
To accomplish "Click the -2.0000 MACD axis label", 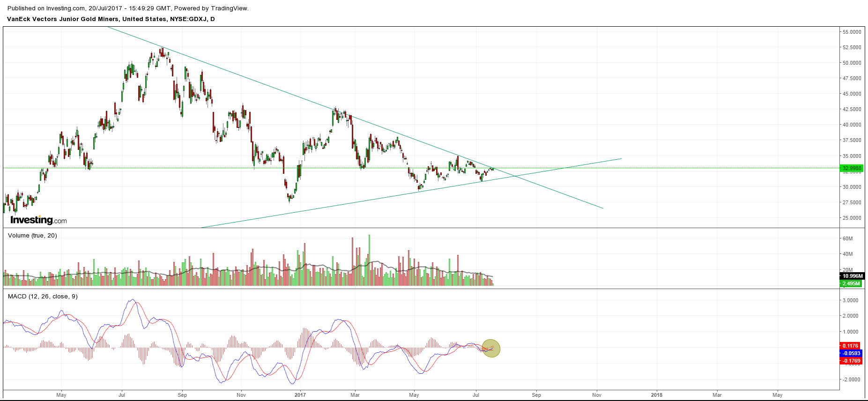I will 850,379.
